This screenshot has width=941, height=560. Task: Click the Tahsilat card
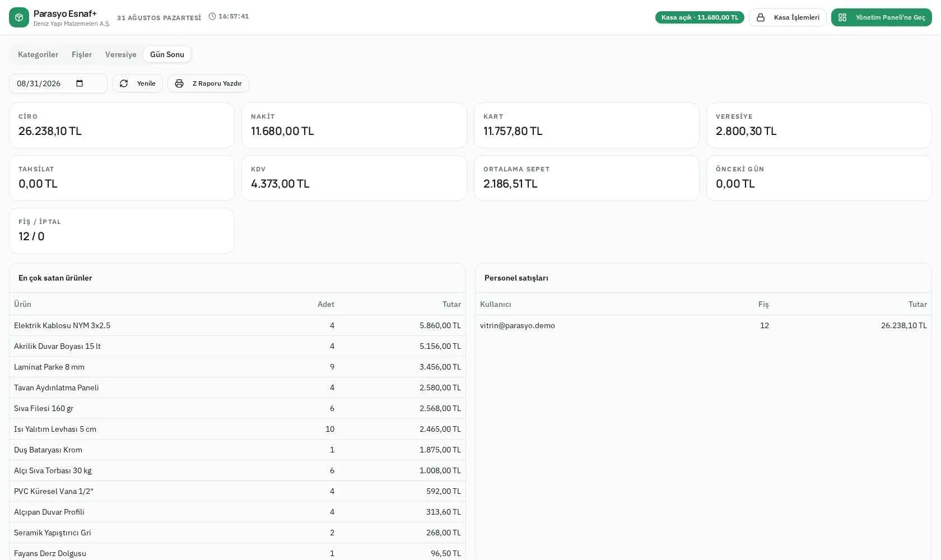(x=122, y=178)
